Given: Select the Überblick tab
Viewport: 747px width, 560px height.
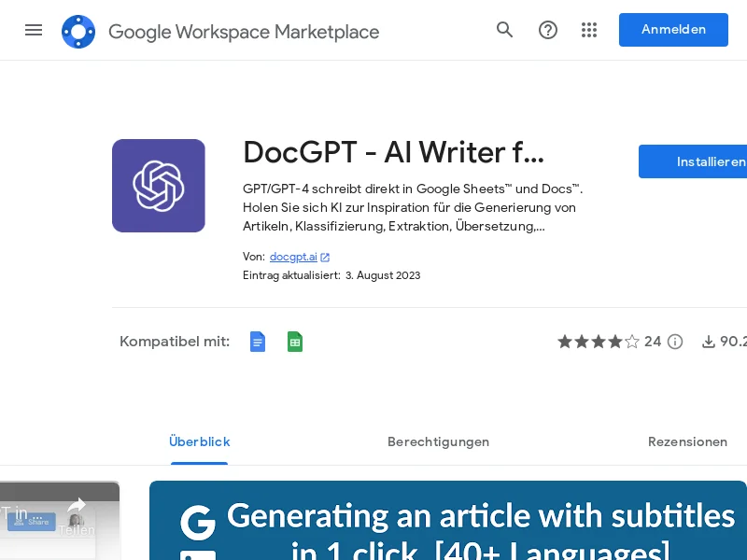Looking at the screenshot, I should [x=199, y=441].
